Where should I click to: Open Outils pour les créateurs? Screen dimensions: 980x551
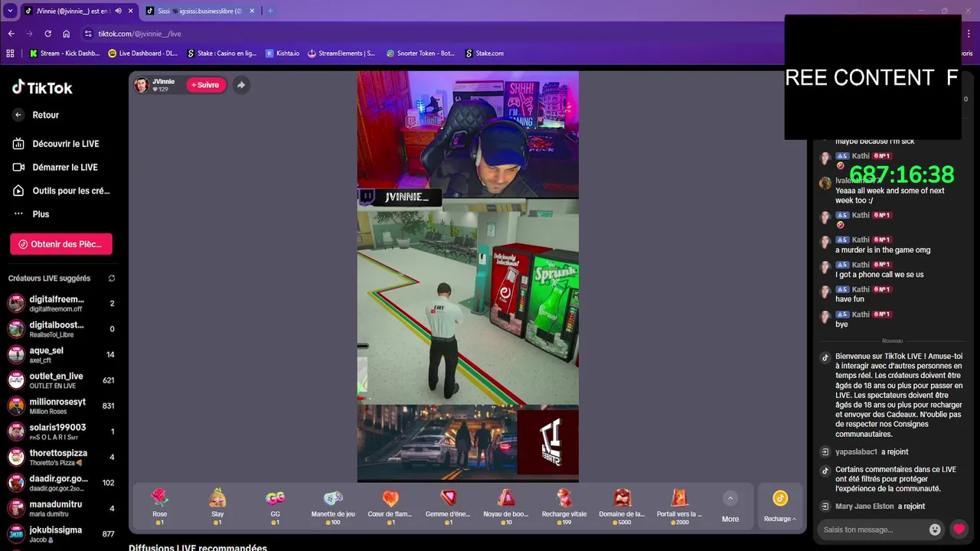coord(60,191)
